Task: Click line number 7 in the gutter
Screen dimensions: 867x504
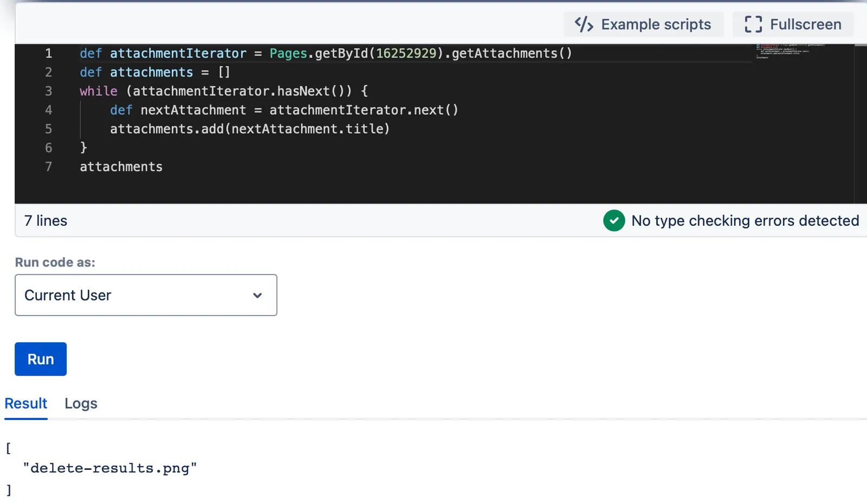Action: click(49, 167)
